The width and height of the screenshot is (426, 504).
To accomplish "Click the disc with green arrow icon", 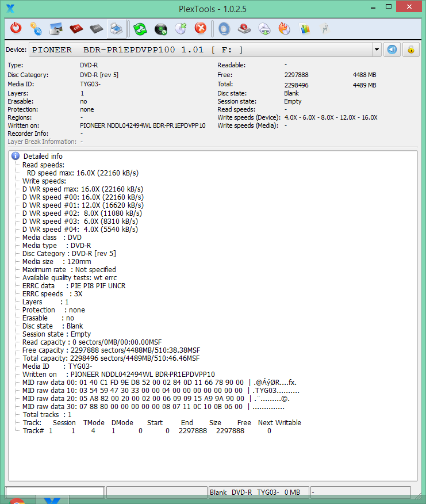I will pyautogui.click(x=181, y=28).
